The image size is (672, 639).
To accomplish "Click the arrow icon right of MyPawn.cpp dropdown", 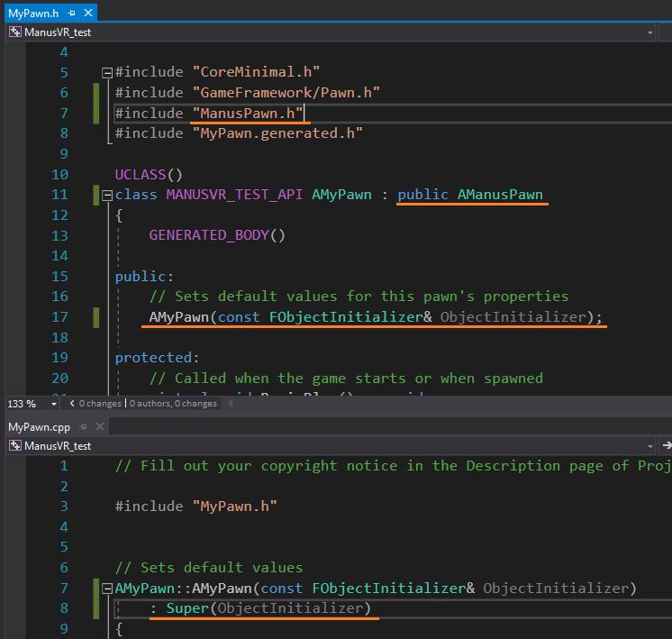I will [x=667, y=445].
